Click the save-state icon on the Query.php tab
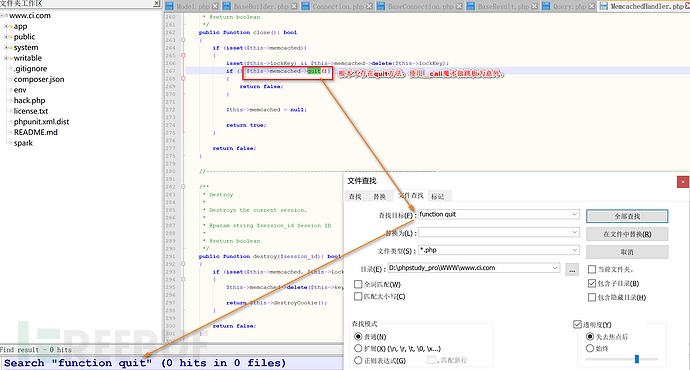690x370 pixels. (546, 6)
